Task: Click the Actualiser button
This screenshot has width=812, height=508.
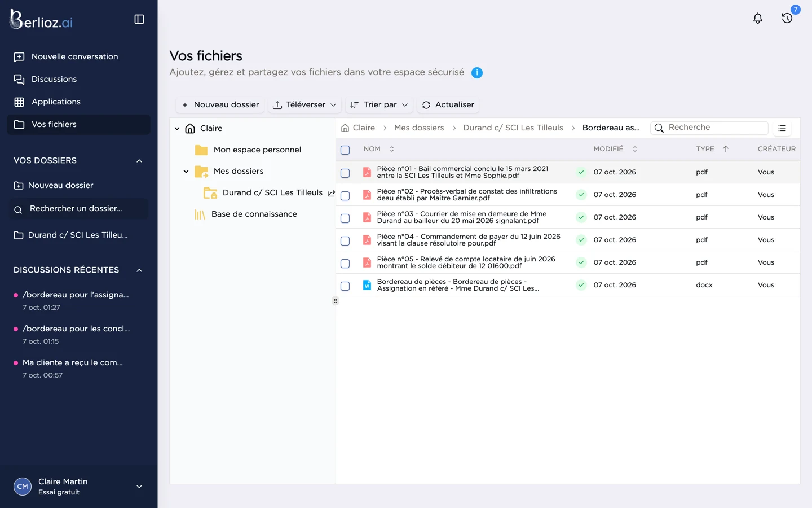Action: (x=448, y=105)
